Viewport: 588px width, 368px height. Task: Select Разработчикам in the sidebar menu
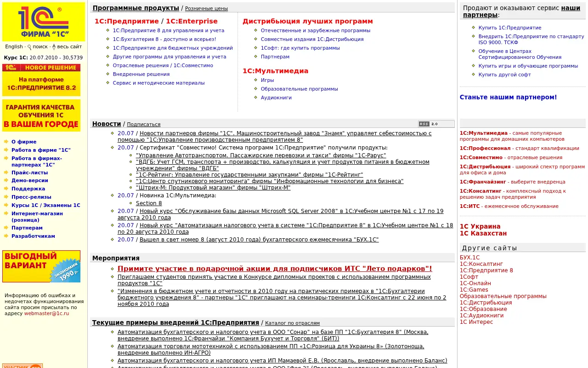tap(33, 236)
